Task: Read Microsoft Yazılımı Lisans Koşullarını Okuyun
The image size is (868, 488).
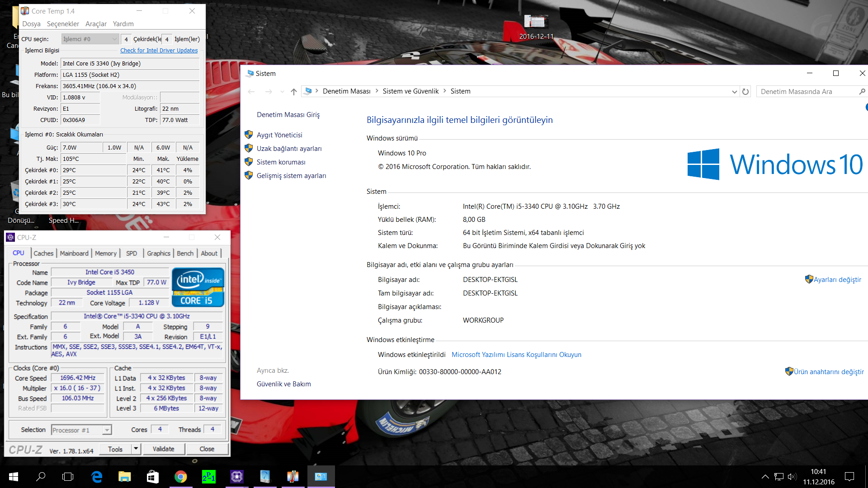Action: pos(516,355)
